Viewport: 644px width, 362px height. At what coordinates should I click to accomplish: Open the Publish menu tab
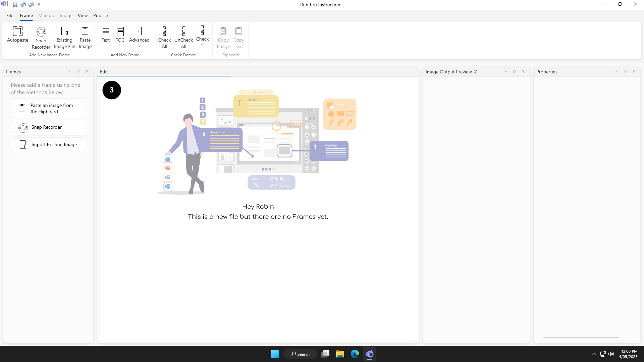pyautogui.click(x=101, y=15)
